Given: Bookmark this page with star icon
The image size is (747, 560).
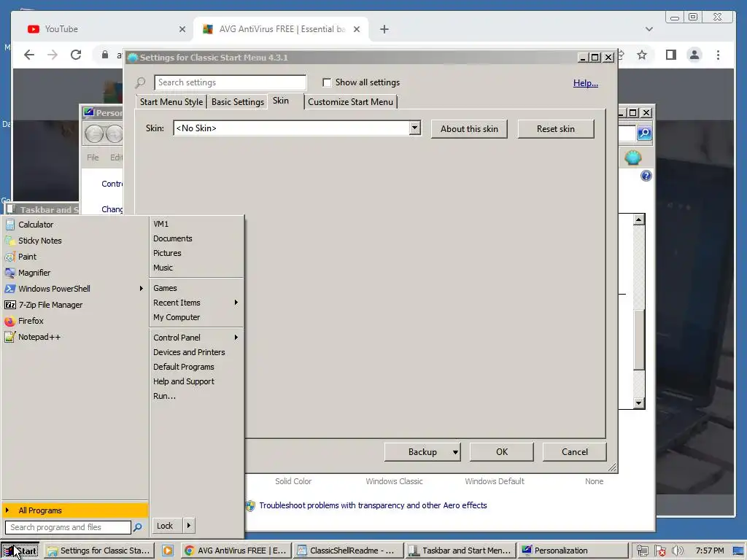Looking at the screenshot, I should click(642, 55).
